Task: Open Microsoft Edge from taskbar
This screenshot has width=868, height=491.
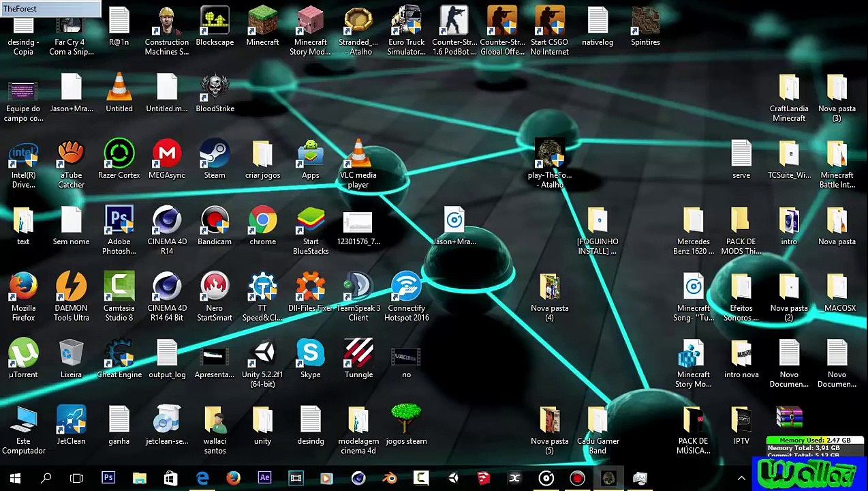Action: coord(202,479)
